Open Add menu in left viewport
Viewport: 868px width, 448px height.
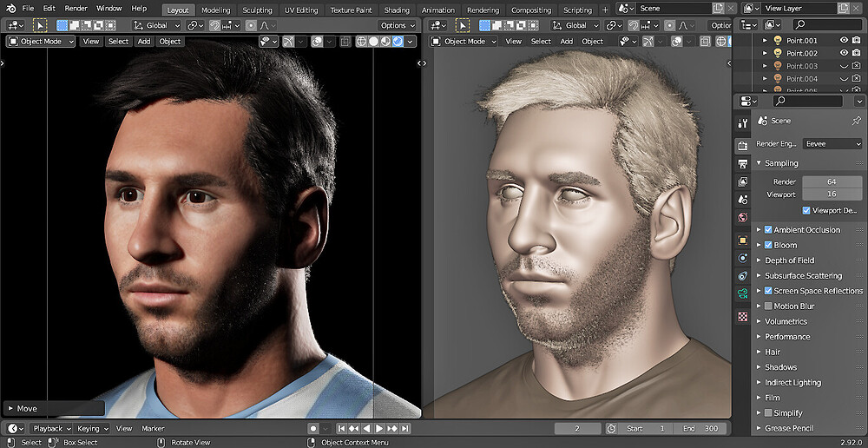coord(144,42)
